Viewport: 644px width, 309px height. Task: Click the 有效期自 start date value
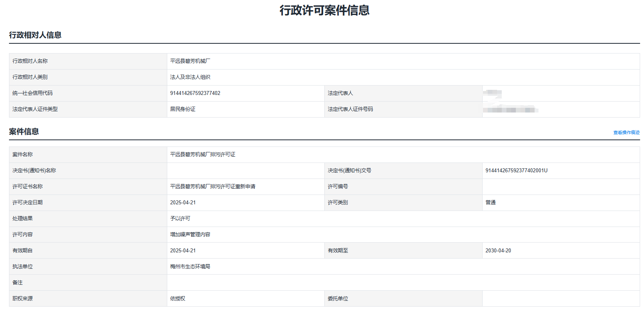[183, 251]
